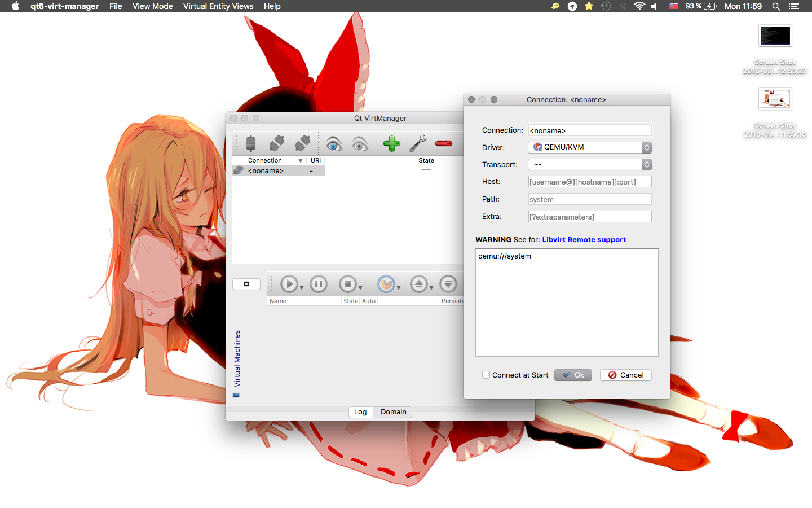812x508 pixels.
Task: Click the volume icon in menu bar
Action: [654, 6]
